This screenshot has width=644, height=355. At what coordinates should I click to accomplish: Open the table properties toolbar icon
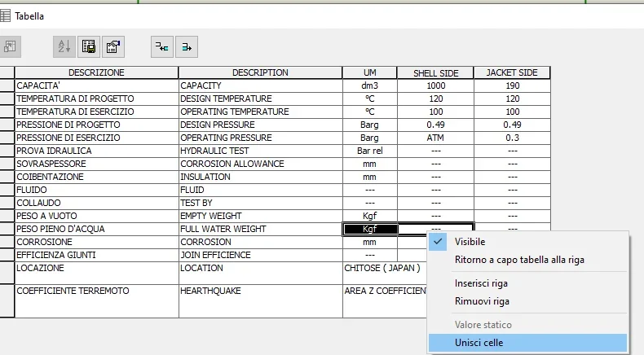point(112,47)
